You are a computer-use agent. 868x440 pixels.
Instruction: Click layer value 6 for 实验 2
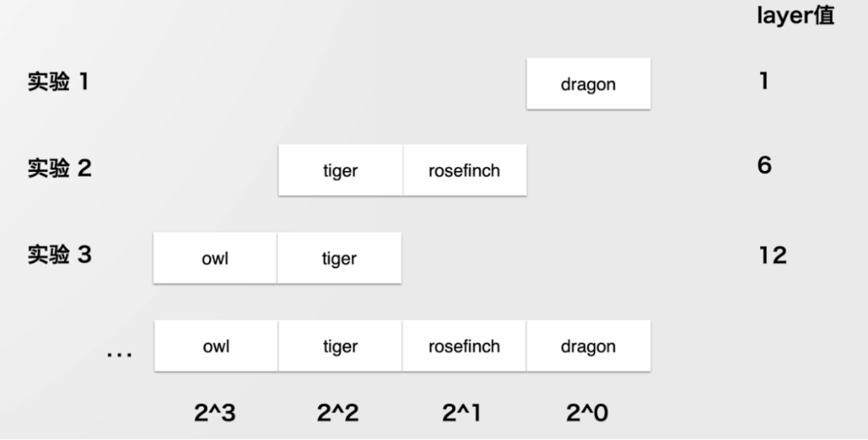764,167
